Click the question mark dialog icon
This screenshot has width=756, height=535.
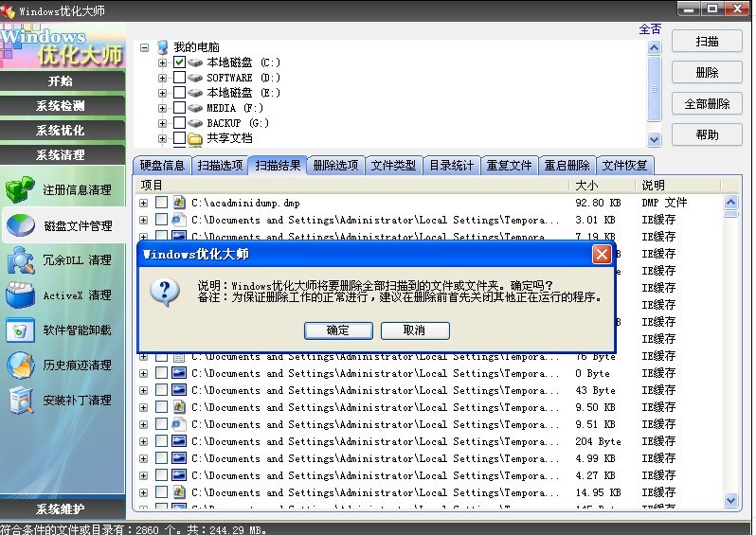click(x=165, y=292)
